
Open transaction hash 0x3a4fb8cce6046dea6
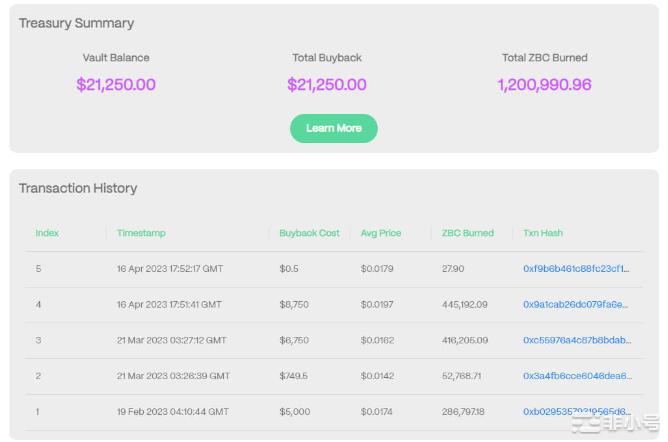576,376
